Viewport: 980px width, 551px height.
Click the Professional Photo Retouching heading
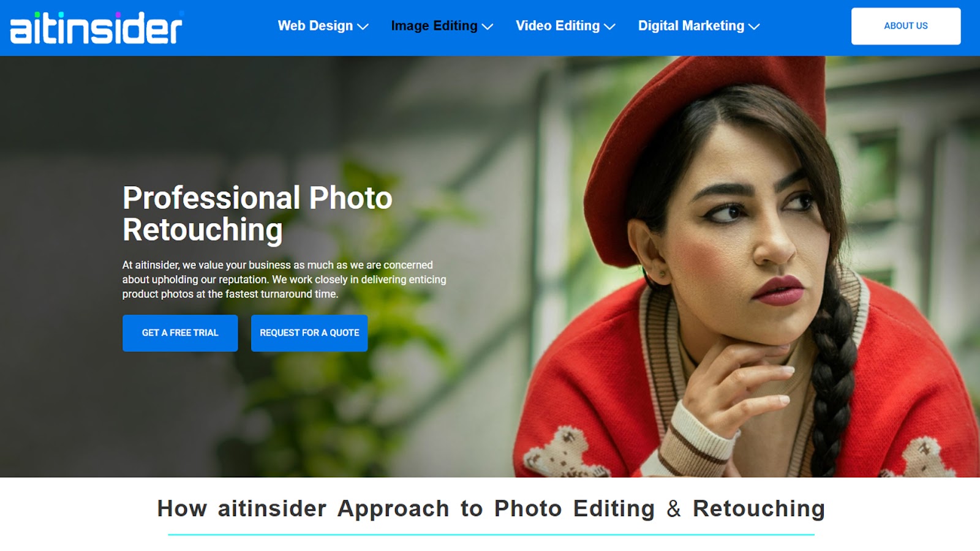pos(257,214)
